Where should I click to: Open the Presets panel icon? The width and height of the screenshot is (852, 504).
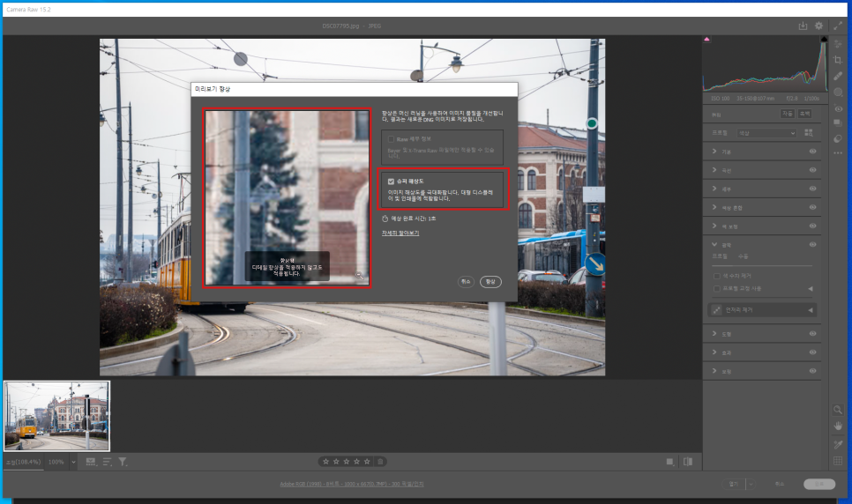tap(838, 138)
